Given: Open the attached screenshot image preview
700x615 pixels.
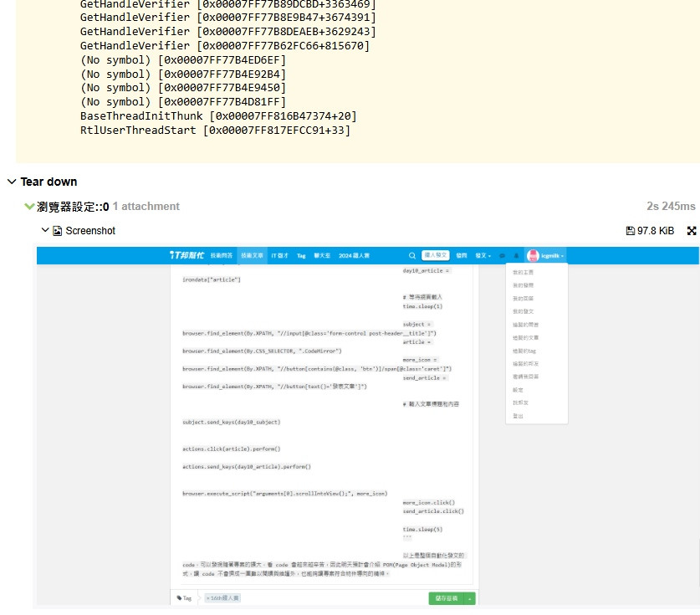Looking at the screenshot, I should pyautogui.click(x=367, y=426).
